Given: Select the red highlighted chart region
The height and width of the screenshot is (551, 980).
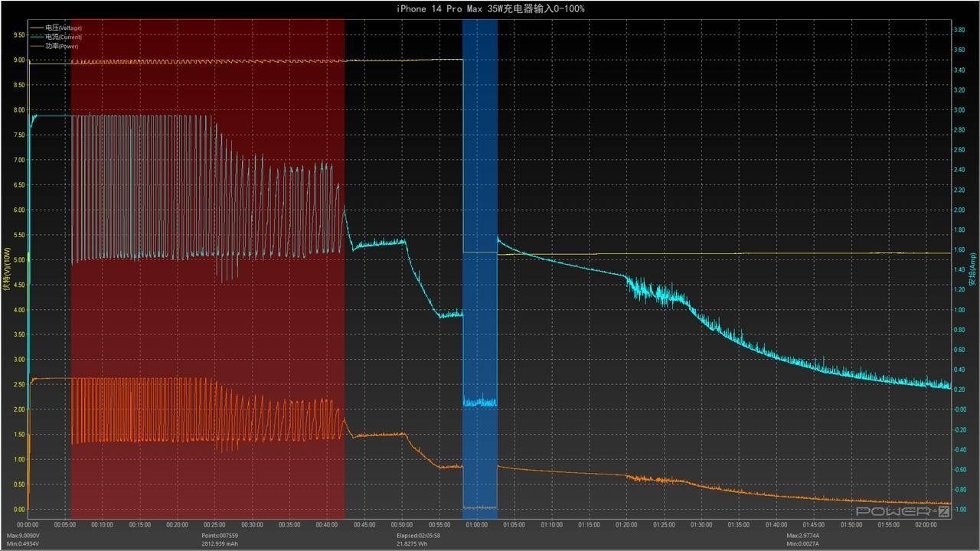Looking at the screenshot, I should pyautogui.click(x=207, y=268).
